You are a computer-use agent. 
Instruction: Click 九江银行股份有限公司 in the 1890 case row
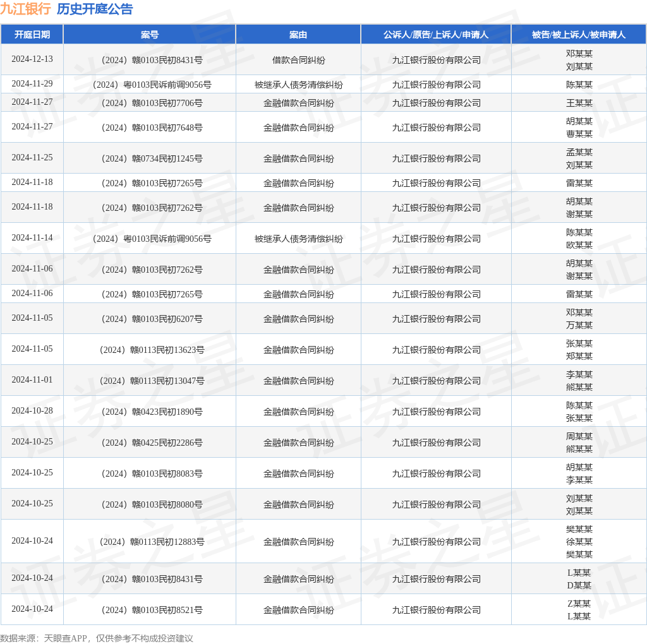(437, 412)
